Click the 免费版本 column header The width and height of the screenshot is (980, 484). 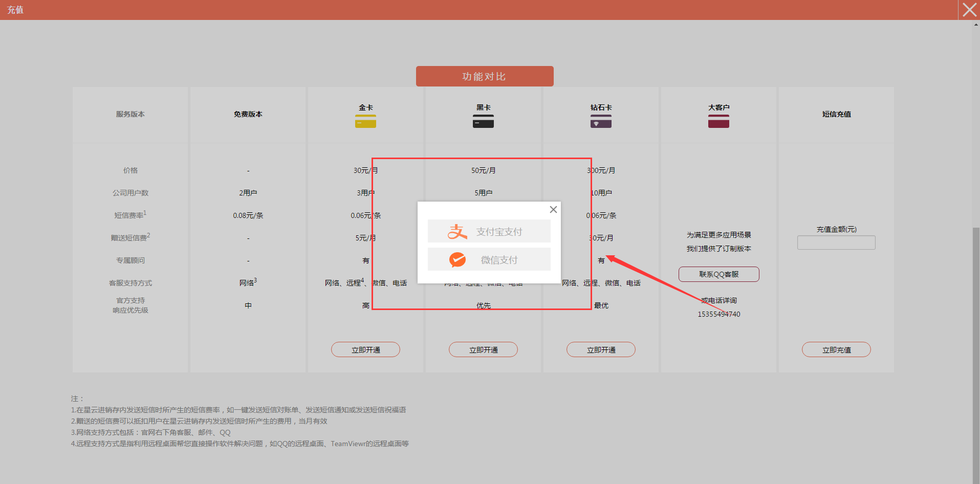point(248,114)
